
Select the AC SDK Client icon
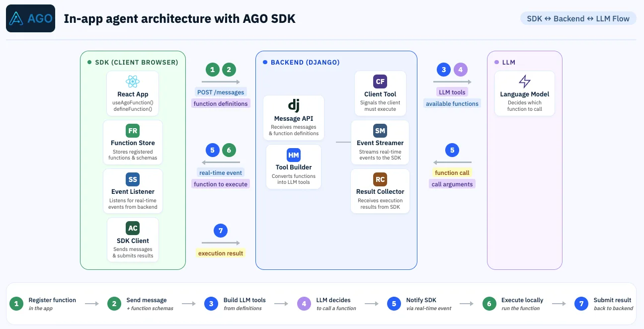(133, 228)
